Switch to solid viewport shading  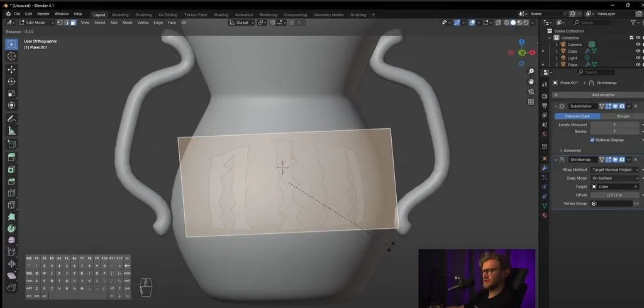[513, 23]
